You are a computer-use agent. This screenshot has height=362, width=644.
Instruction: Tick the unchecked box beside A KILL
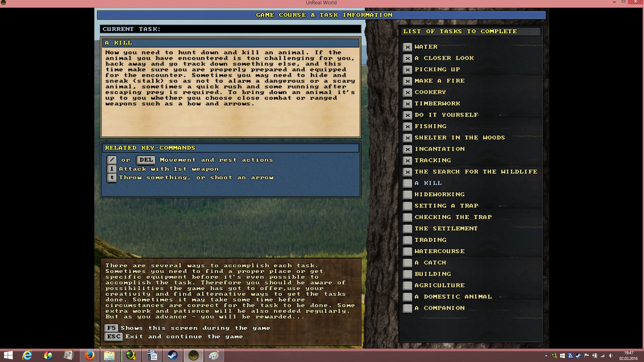pyautogui.click(x=408, y=183)
